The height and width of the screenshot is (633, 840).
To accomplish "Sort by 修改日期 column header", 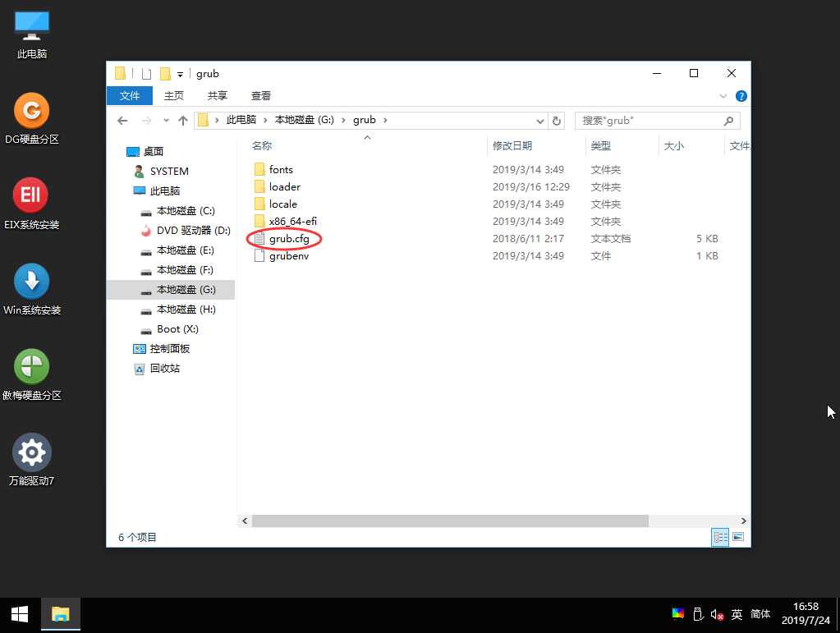I will coord(512,145).
